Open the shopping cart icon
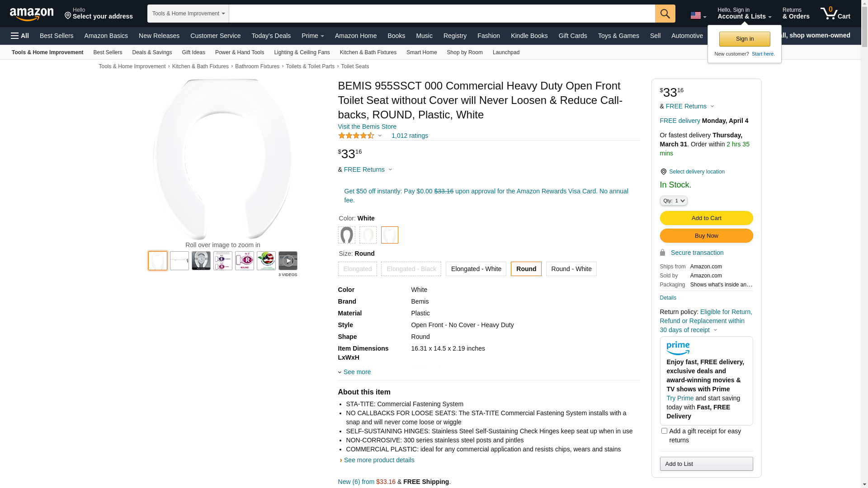Viewport: 868px width, 488px height. 835,14
